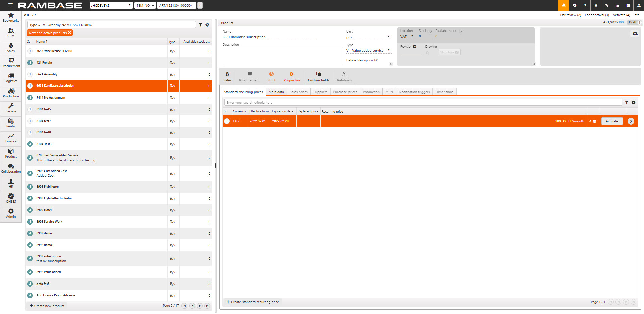The height and width of the screenshot is (314, 644).
Task: Open the TEM-NO database selector
Action: click(145, 5)
